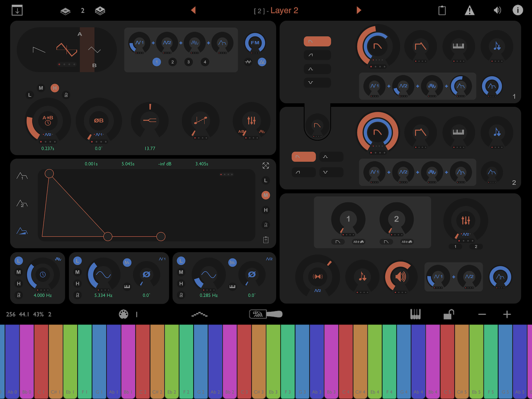Click the top-left node of the envelope graph
This screenshot has height=399, width=532.
click(49, 173)
